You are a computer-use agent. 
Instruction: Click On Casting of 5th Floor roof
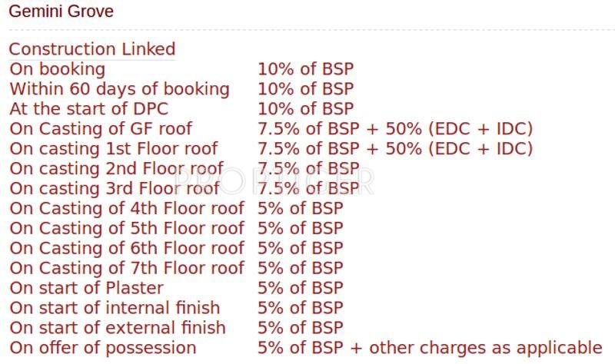point(127,229)
